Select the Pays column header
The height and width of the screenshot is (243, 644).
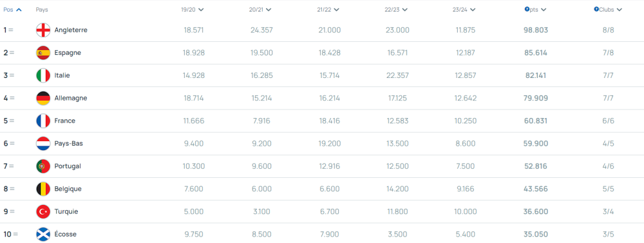[x=41, y=10]
